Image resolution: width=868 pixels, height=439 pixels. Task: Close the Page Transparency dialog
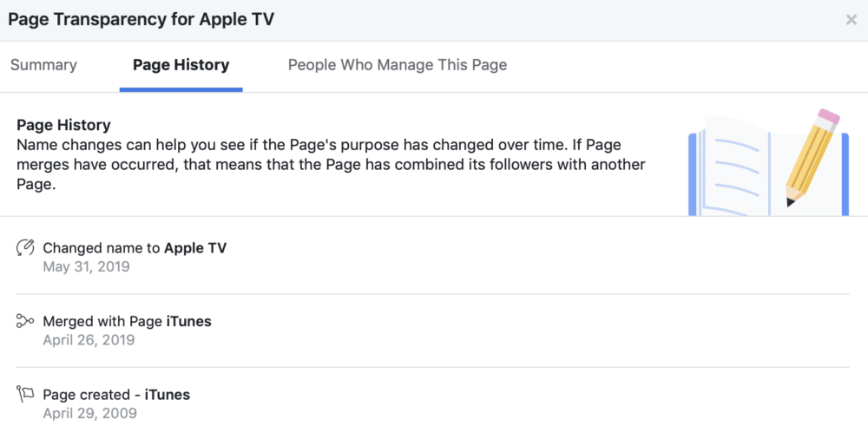(x=851, y=20)
